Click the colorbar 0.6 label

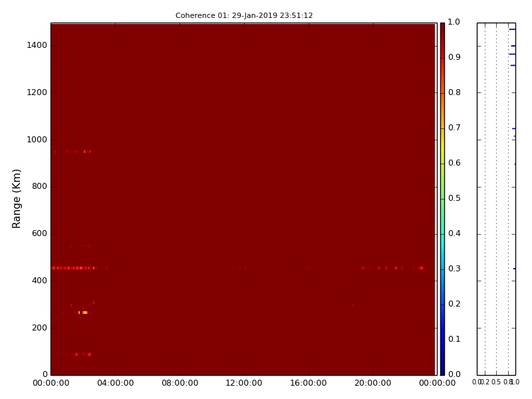click(x=454, y=163)
